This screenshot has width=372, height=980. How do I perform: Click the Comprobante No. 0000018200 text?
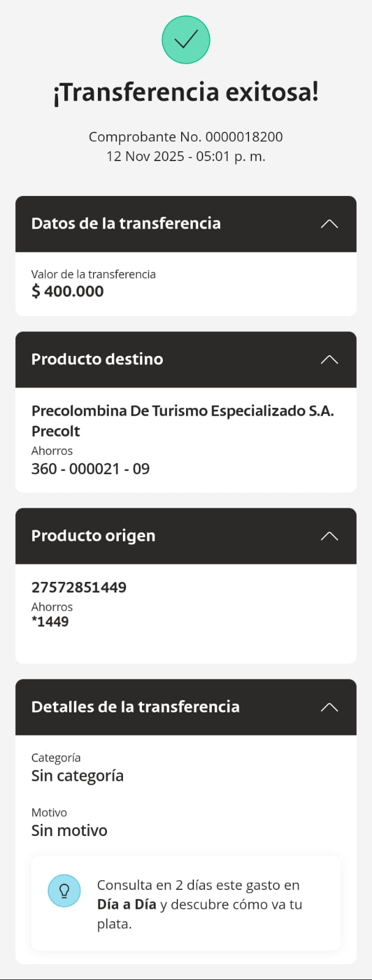point(185,137)
